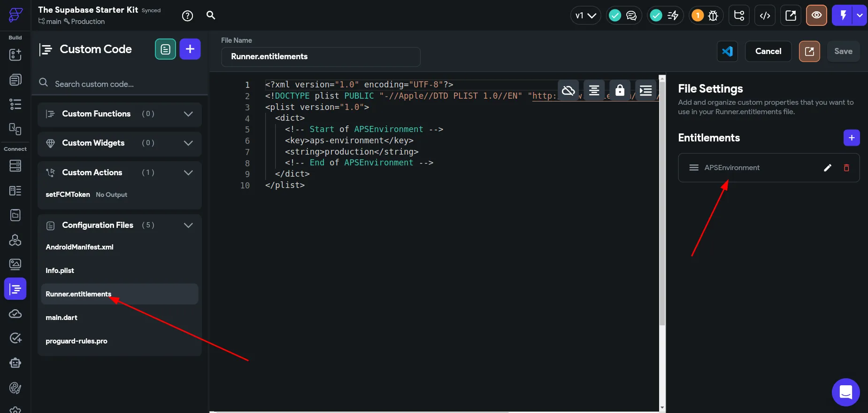Open the chat support bubble
This screenshot has height=413, width=868.
pos(845,392)
